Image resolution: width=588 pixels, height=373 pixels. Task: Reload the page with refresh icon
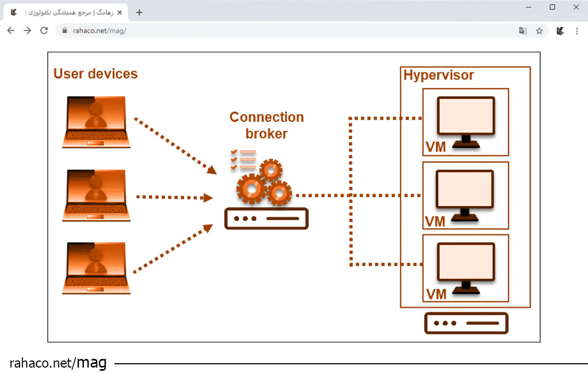pos(44,31)
